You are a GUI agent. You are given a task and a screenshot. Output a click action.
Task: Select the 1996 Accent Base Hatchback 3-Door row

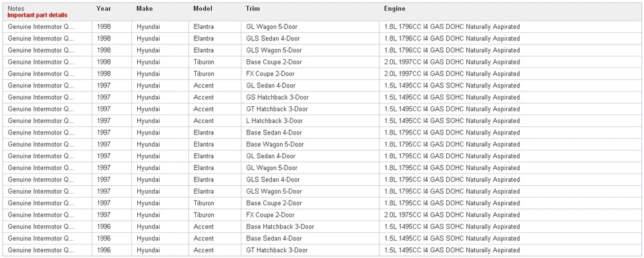[x=322, y=227]
